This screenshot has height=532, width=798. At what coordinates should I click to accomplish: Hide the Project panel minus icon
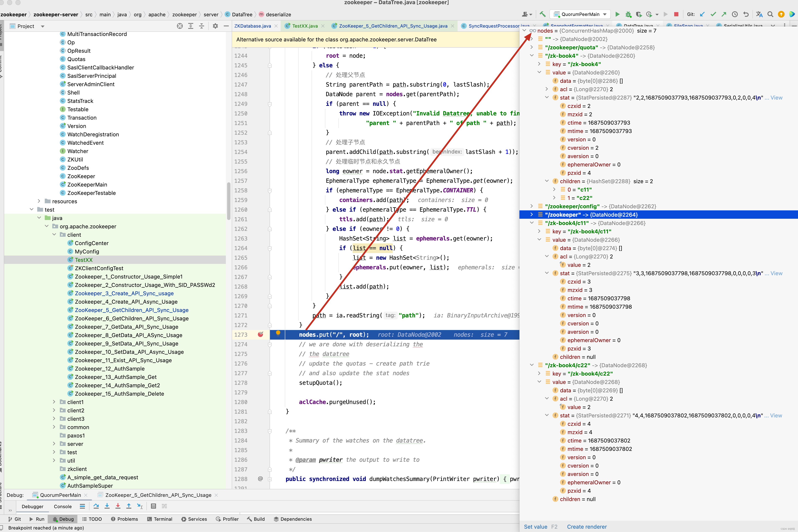pyautogui.click(x=226, y=26)
